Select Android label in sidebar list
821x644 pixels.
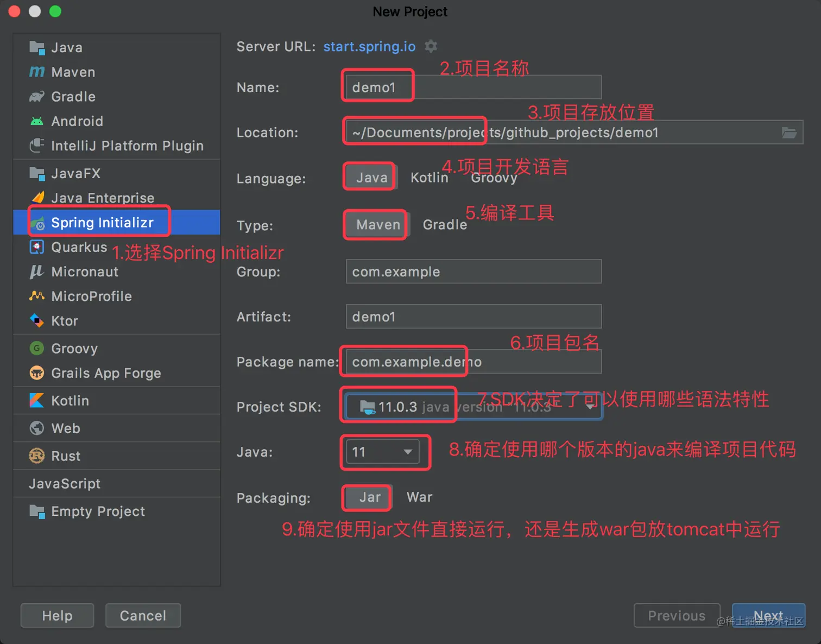tap(77, 121)
